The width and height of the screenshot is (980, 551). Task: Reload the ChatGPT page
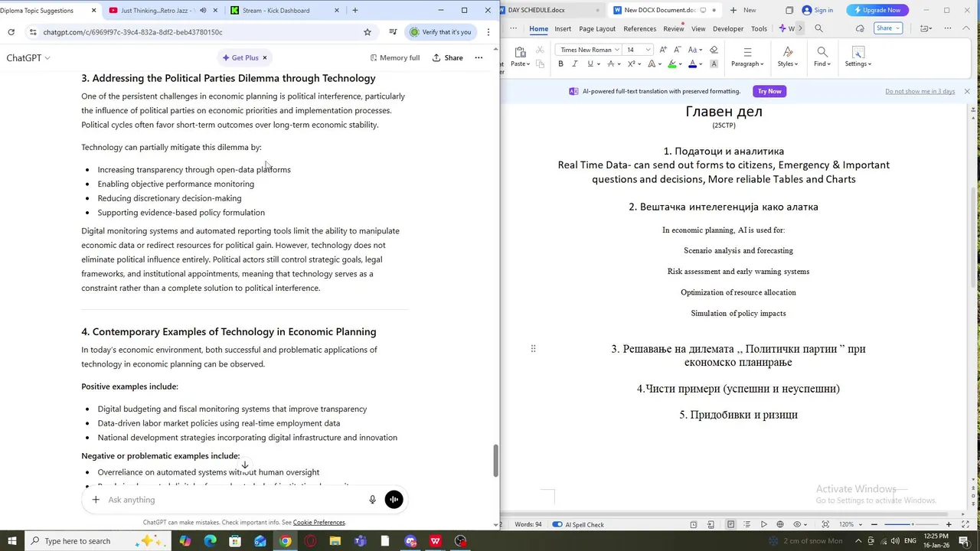(x=11, y=32)
